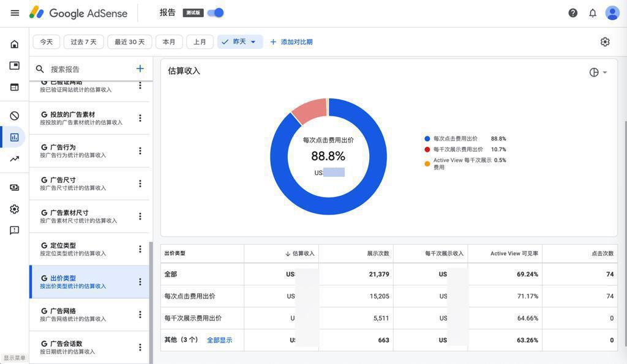Open Account settings gear in sidebar
This screenshot has height=364, width=627.
pyautogui.click(x=15, y=209)
